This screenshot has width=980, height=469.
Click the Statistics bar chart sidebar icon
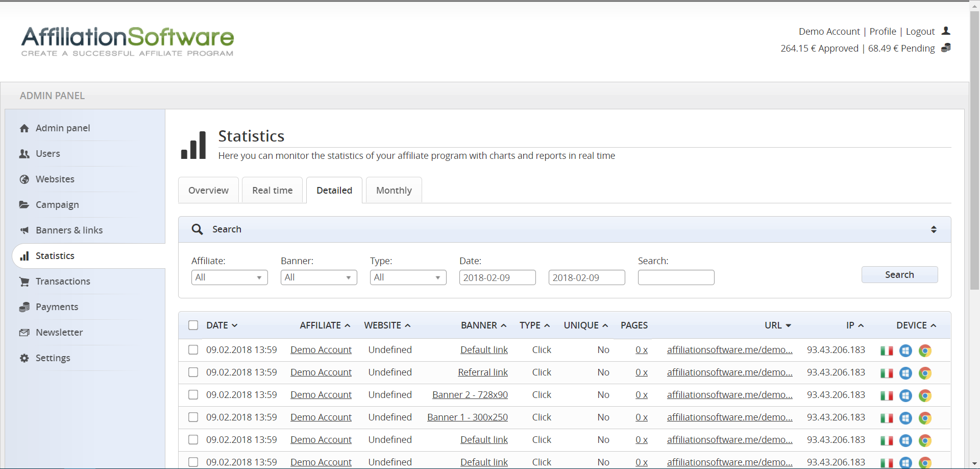coord(24,256)
